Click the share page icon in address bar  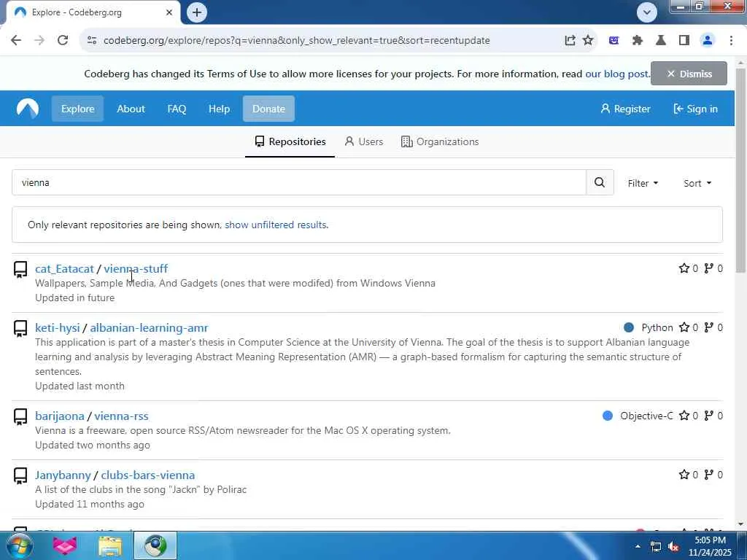tap(570, 41)
